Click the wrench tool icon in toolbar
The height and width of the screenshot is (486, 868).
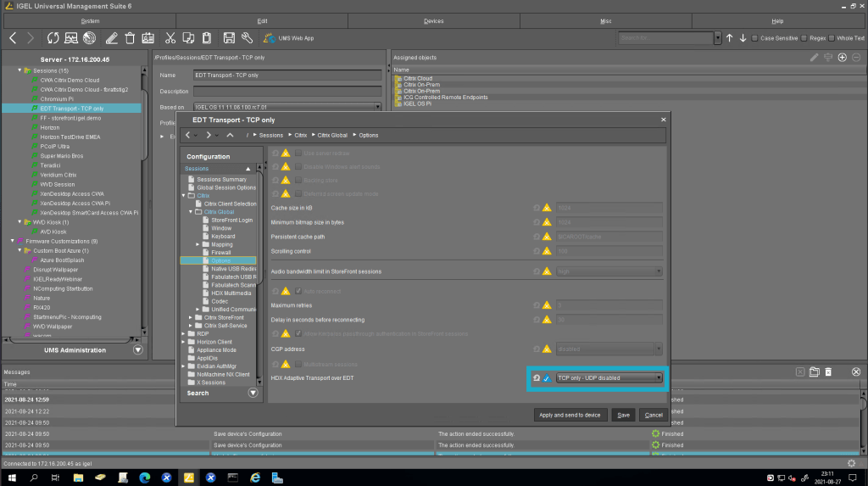tap(247, 38)
